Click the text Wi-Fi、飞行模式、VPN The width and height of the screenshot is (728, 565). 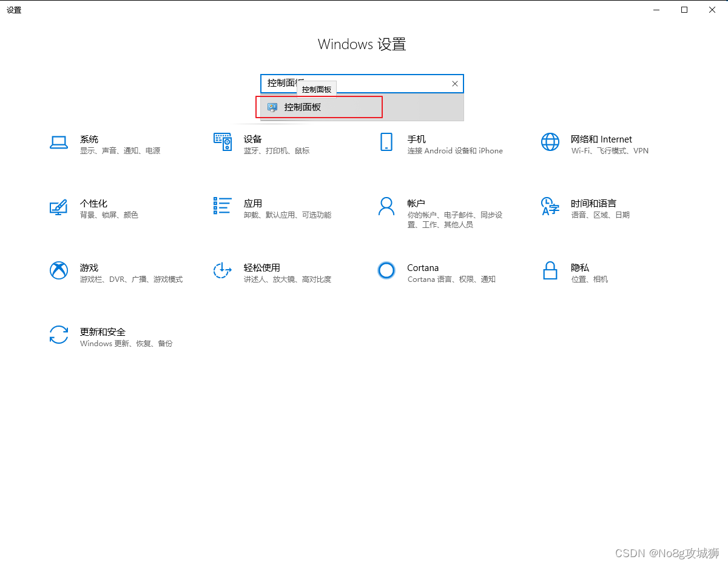(610, 151)
